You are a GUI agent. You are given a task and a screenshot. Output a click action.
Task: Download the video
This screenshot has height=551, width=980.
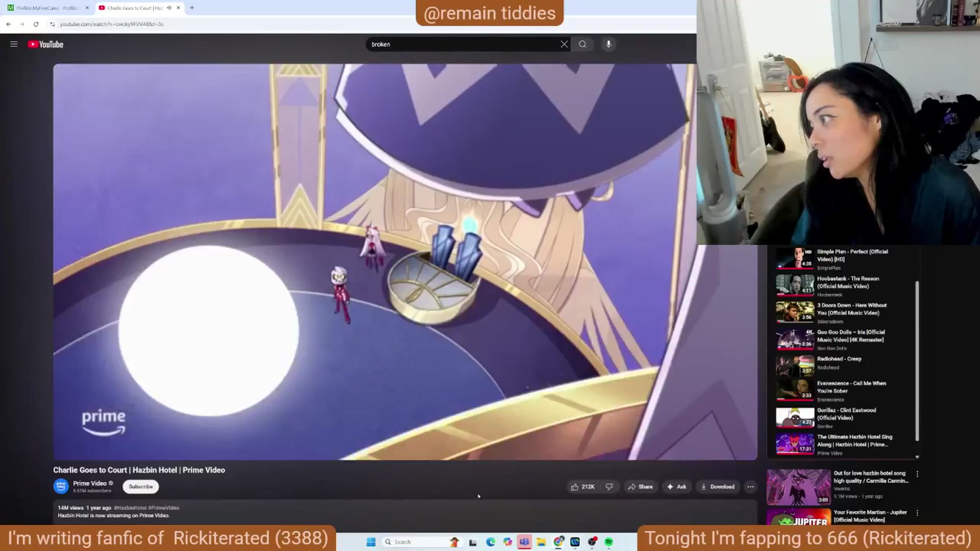coord(718,487)
